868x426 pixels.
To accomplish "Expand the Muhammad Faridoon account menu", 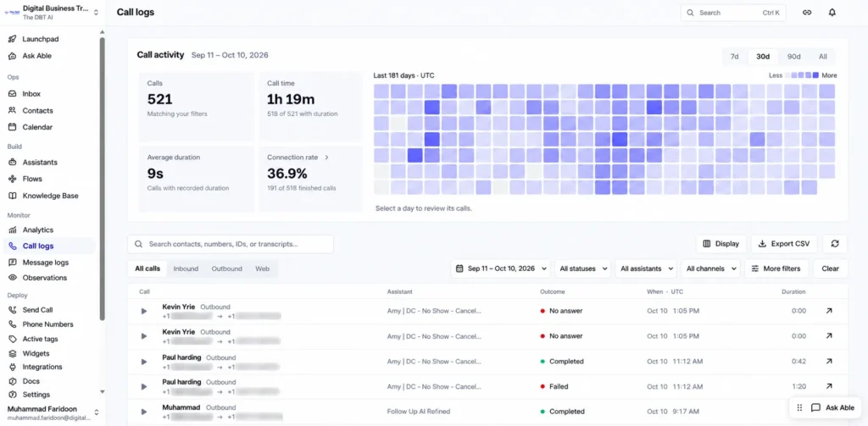I will point(52,413).
